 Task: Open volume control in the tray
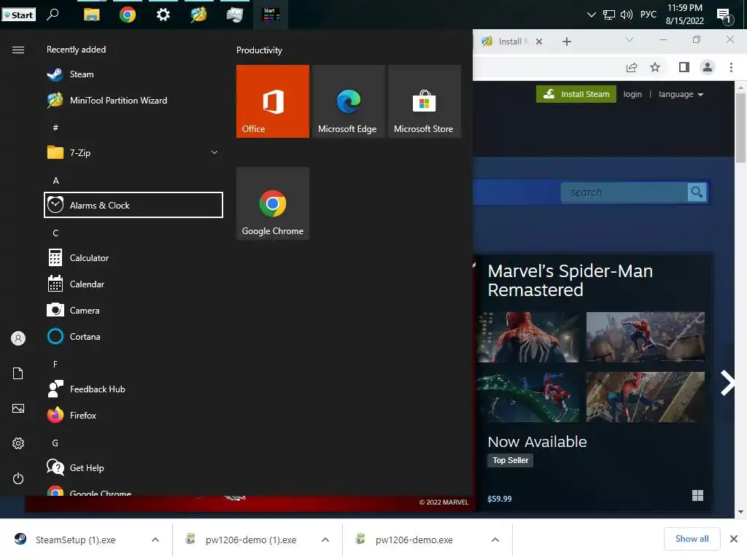coord(627,15)
